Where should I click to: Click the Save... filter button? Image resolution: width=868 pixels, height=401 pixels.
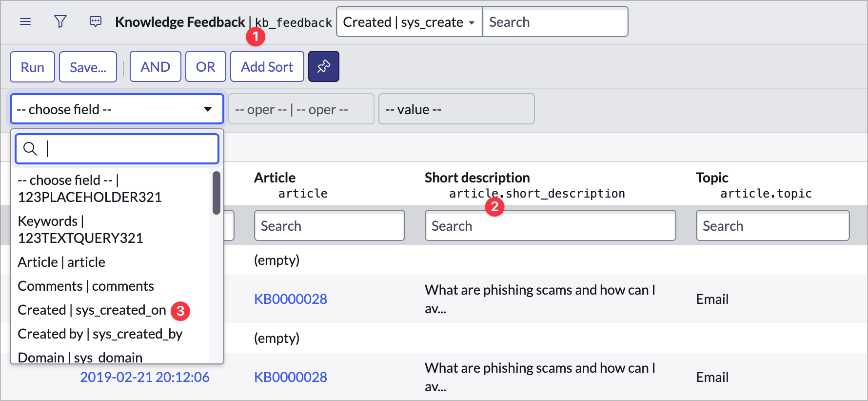pos(88,67)
